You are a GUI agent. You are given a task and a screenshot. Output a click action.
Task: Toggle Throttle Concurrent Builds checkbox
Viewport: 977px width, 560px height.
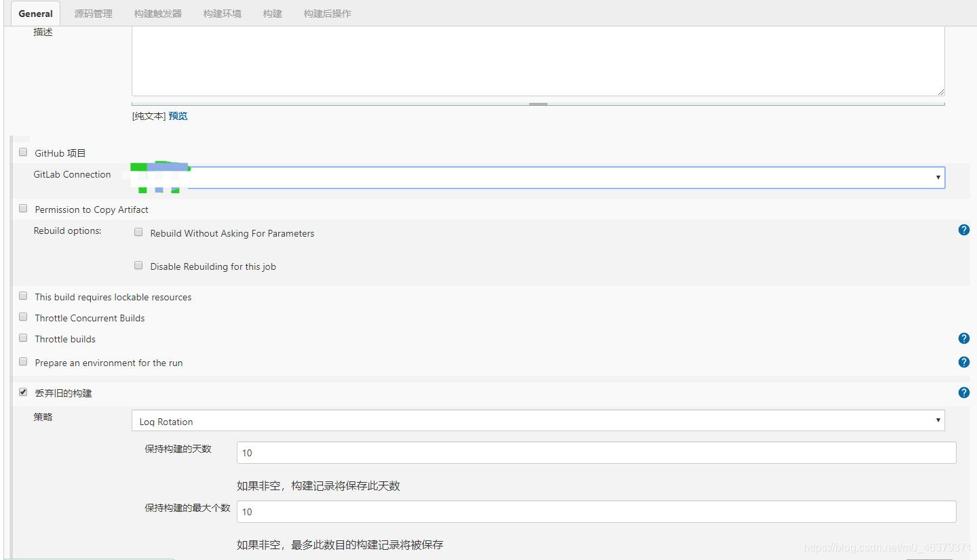coord(23,317)
